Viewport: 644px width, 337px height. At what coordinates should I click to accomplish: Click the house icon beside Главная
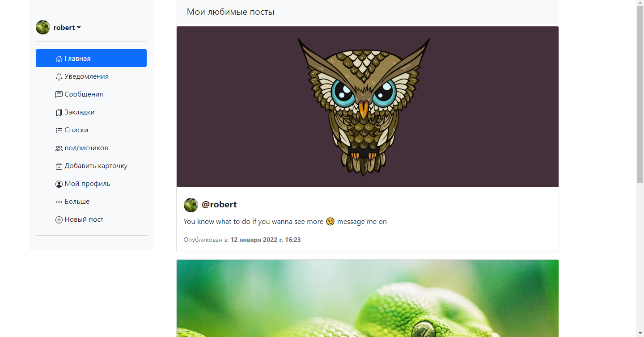coord(59,59)
